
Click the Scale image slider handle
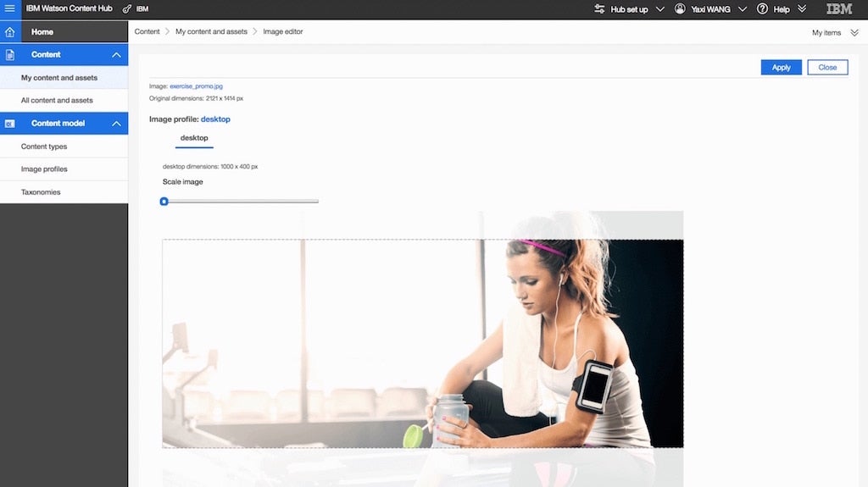point(164,202)
